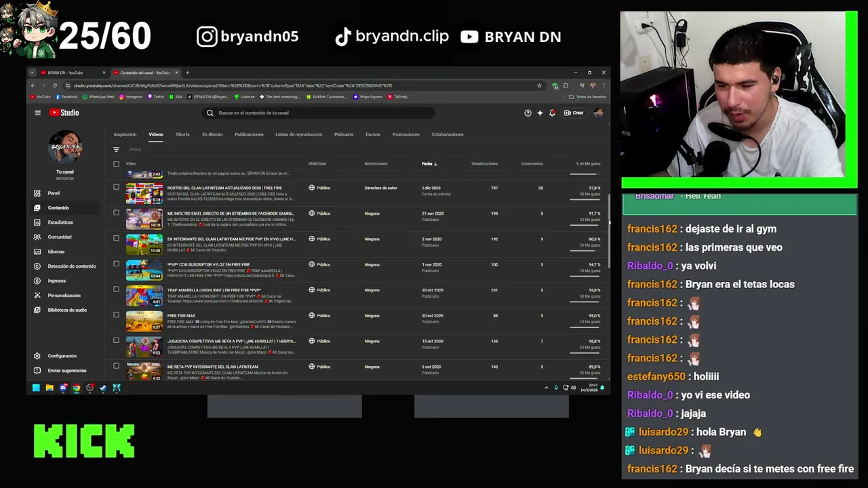The width and height of the screenshot is (868, 488).
Task: Open Configuración gear in the sidebar
Action: pyautogui.click(x=62, y=356)
